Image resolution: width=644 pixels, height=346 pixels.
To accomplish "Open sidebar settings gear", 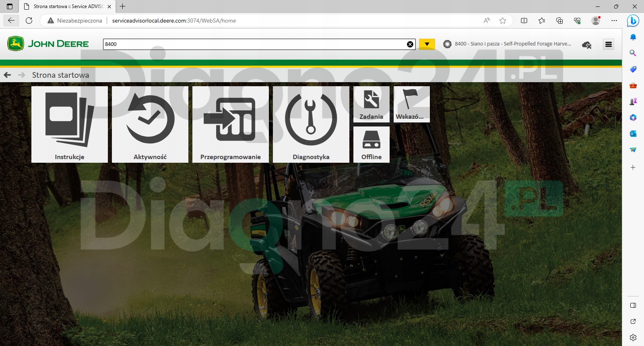I will click(633, 338).
